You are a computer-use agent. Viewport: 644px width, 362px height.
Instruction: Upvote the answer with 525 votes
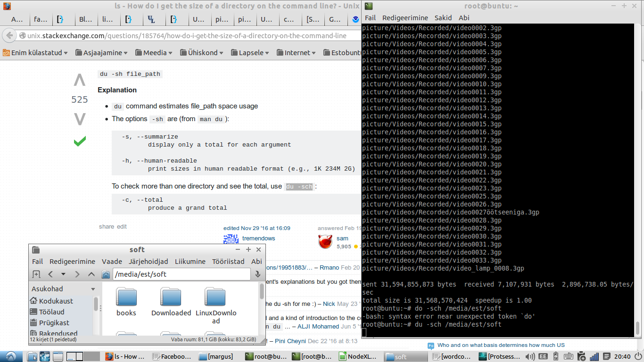pyautogui.click(x=80, y=81)
